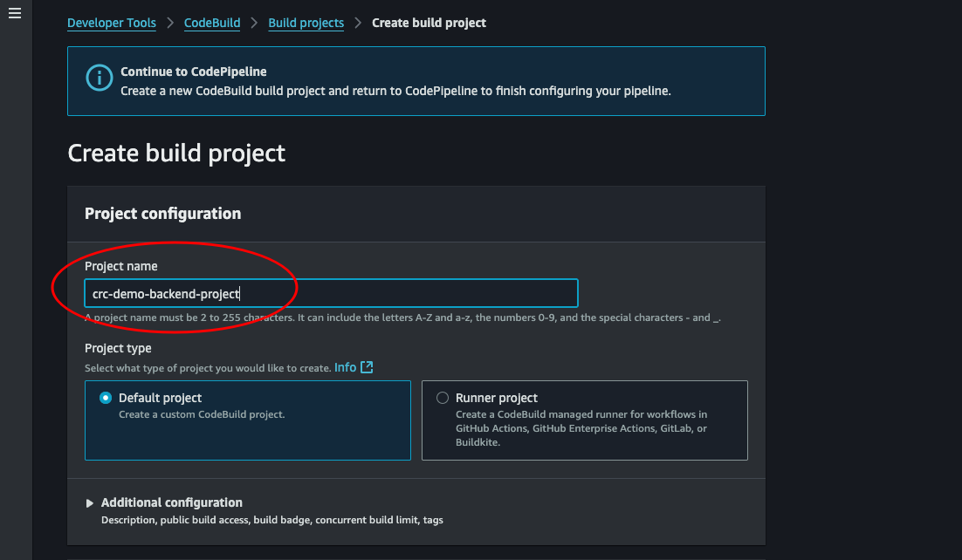962x560 pixels.
Task: Click the Additional configuration disclosure triangle
Action: click(x=89, y=502)
